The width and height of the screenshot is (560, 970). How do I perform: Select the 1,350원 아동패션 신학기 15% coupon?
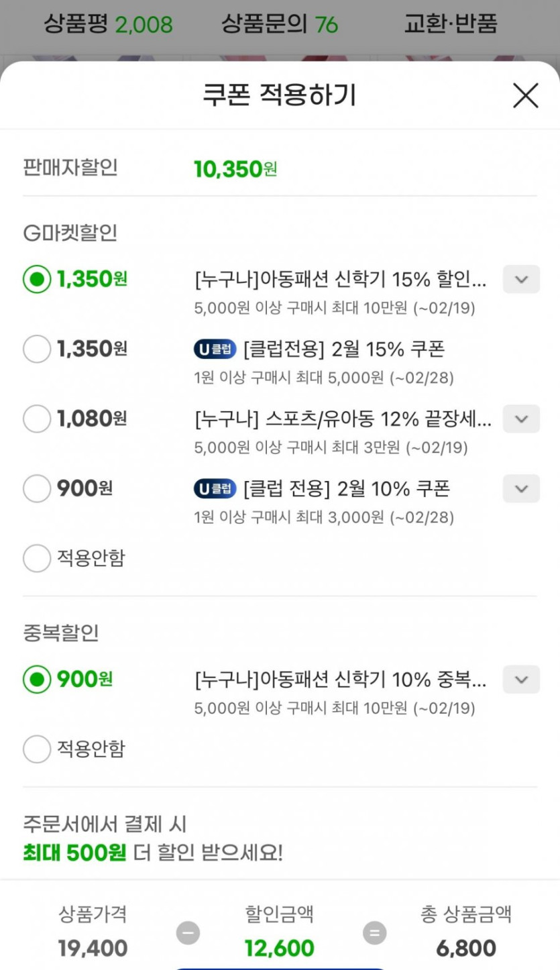coord(37,279)
